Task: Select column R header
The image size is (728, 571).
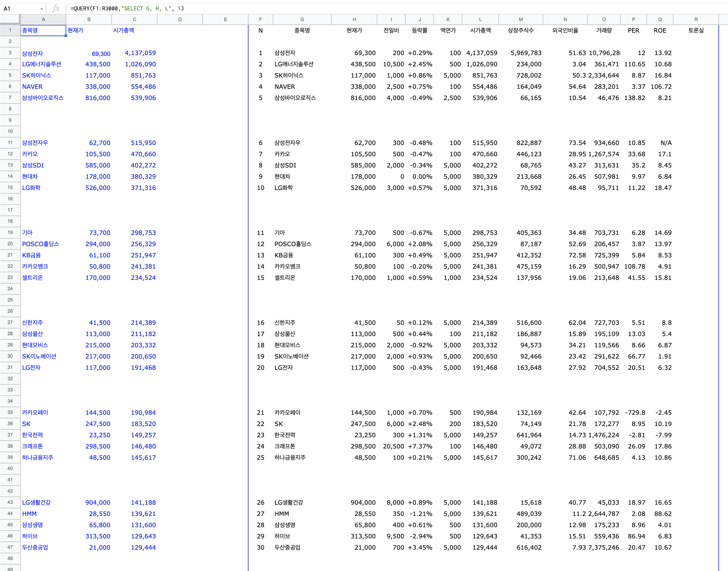Action: [x=696, y=19]
